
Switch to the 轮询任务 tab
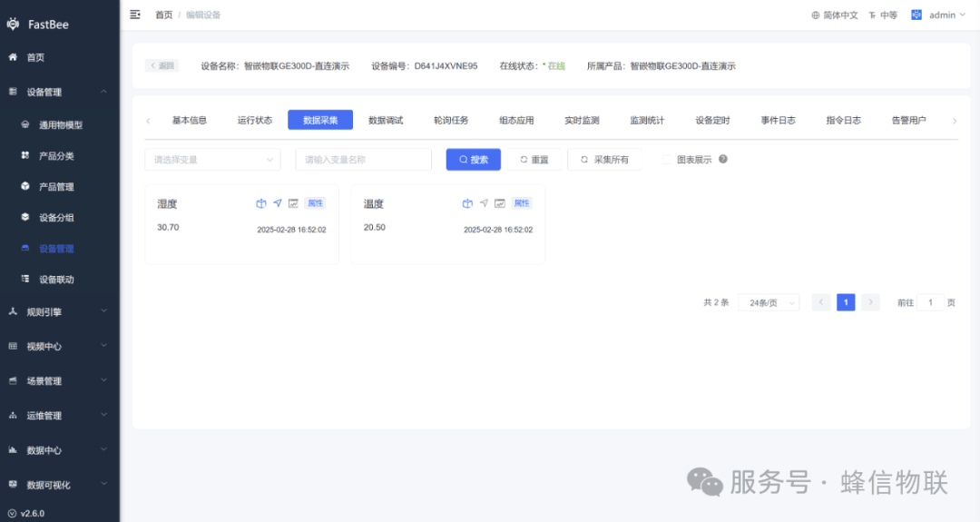coord(451,120)
